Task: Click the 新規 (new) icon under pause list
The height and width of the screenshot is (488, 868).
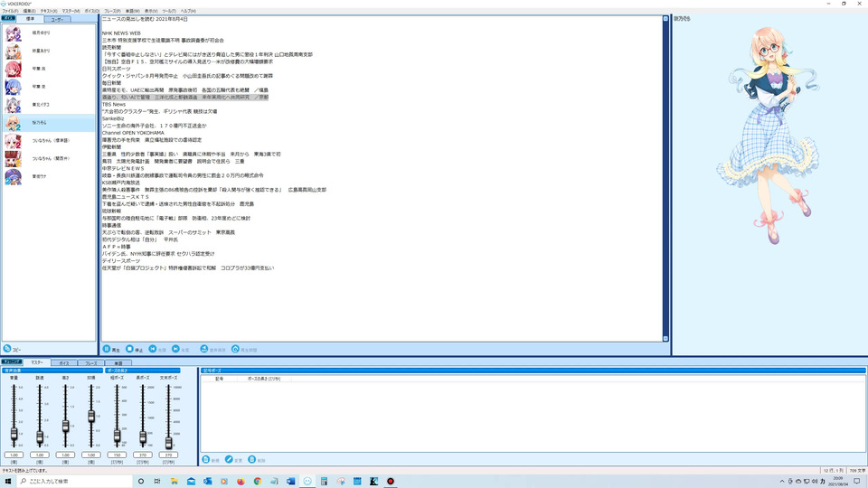Action: pyautogui.click(x=206, y=460)
